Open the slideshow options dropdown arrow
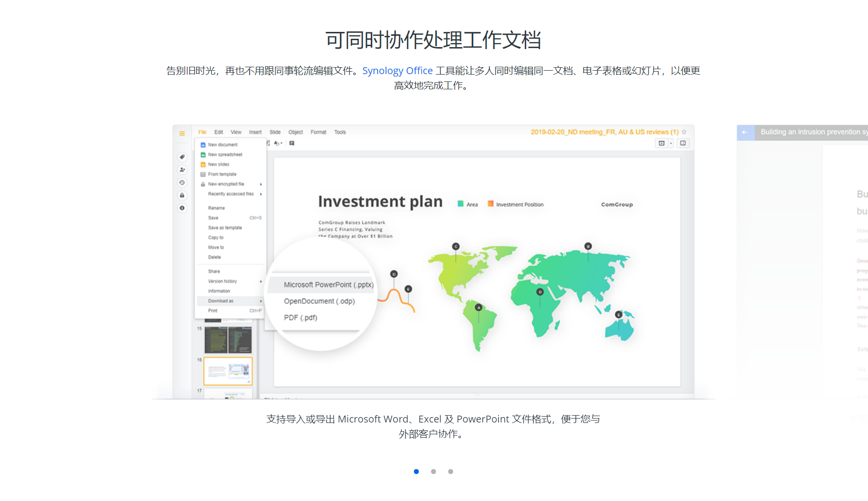 (671, 143)
